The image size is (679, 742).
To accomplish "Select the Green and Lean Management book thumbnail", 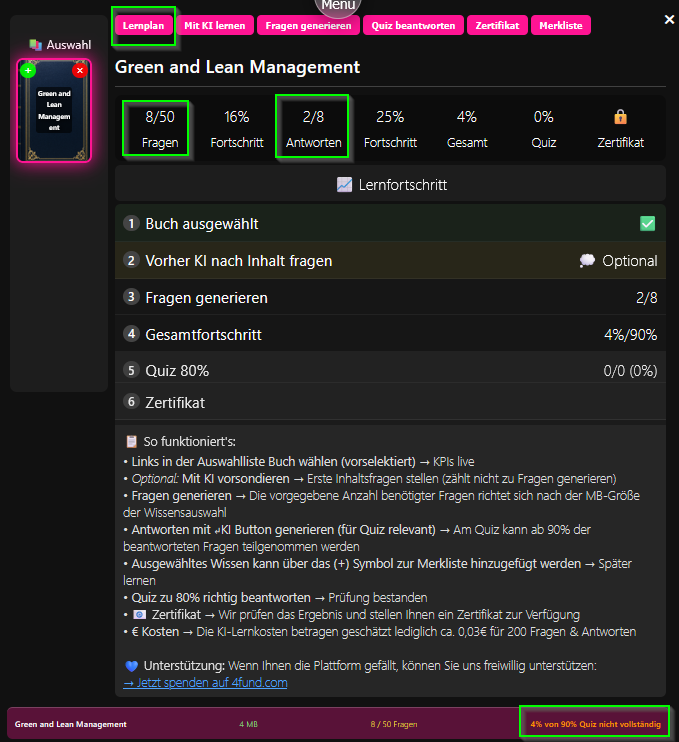I will [x=54, y=110].
